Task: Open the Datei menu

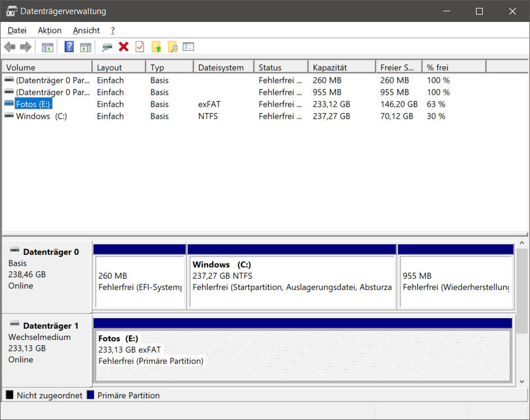Action: (x=17, y=30)
